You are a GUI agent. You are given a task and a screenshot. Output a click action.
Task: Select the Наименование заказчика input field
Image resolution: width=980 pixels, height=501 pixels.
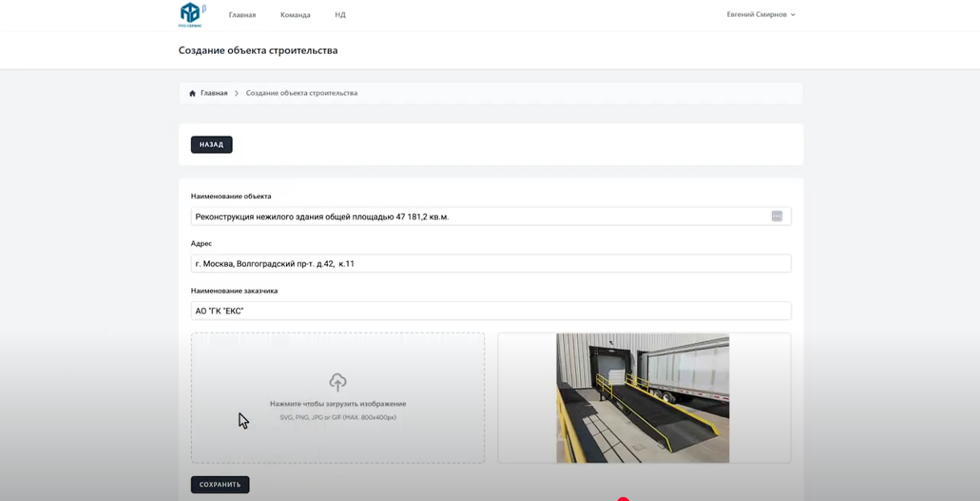pyautogui.click(x=491, y=311)
